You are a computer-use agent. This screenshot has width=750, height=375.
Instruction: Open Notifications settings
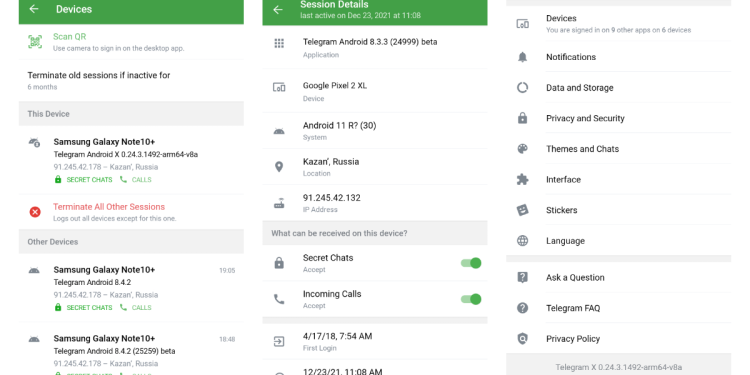click(x=618, y=57)
